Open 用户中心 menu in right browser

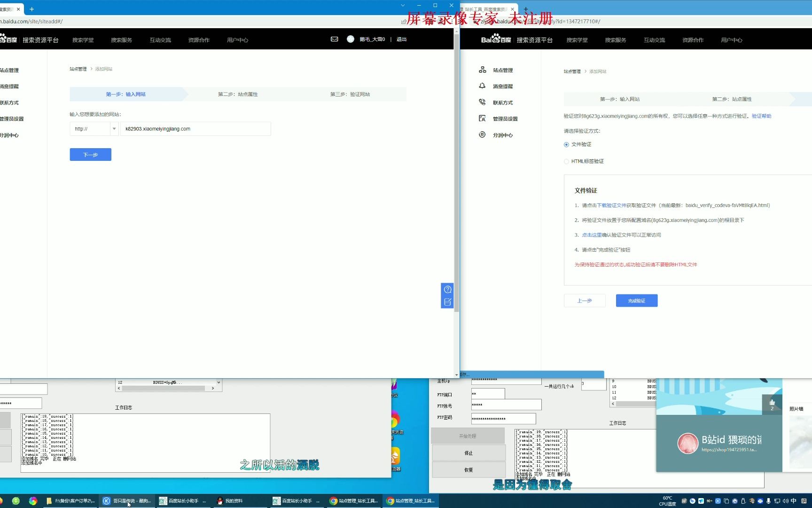pyautogui.click(x=732, y=40)
